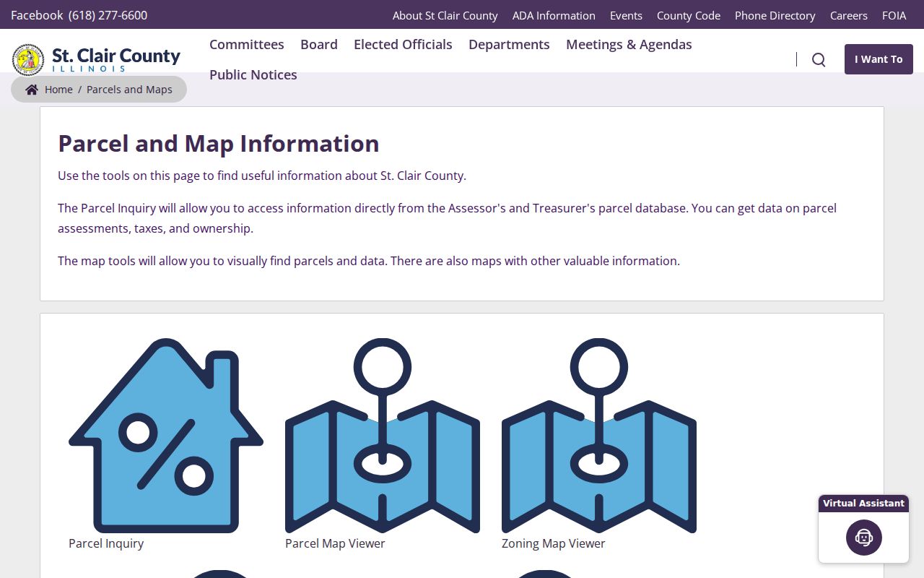Image resolution: width=924 pixels, height=578 pixels.
Task: Open About St Clair County link
Action: (445, 15)
